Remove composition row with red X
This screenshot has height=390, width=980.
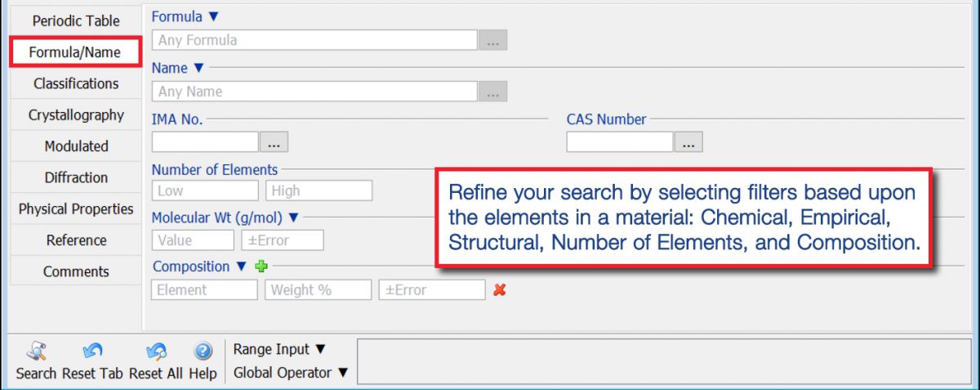pyautogui.click(x=500, y=289)
